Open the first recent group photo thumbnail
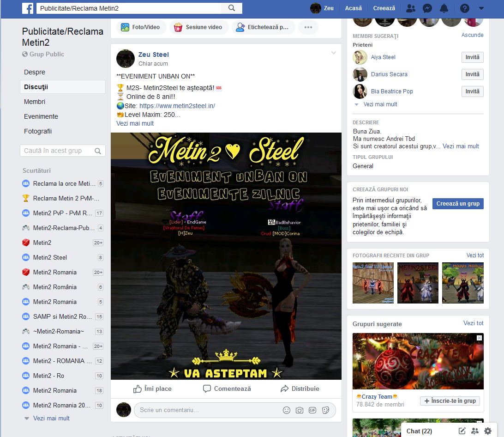This screenshot has height=437, width=504. pyautogui.click(x=373, y=283)
